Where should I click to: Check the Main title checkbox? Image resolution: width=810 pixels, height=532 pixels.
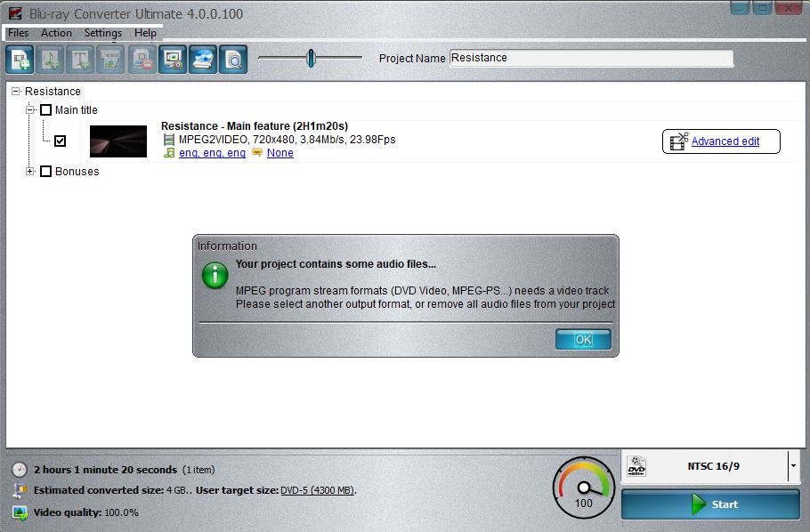[46, 110]
